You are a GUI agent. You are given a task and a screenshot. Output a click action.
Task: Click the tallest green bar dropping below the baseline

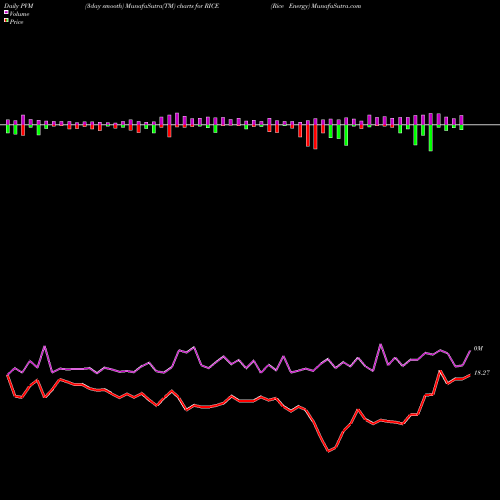[431, 138]
